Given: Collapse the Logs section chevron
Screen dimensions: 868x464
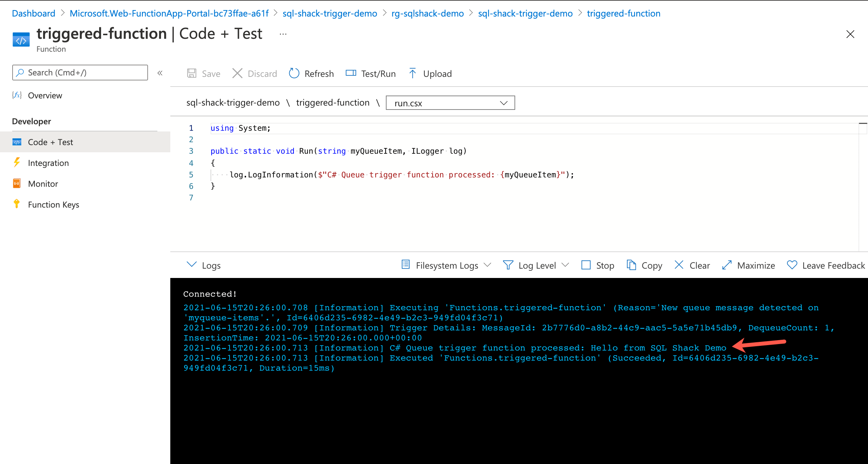Looking at the screenshot, I should [x=192, y=265].
